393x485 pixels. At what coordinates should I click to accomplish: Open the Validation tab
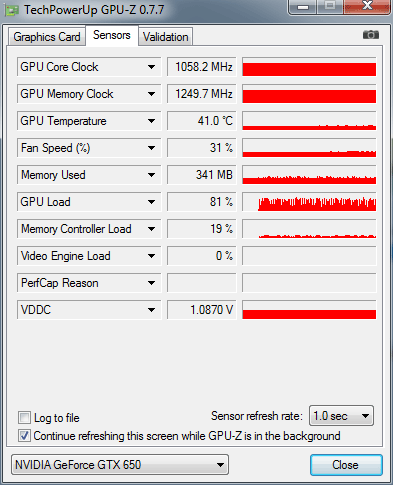(x=165, y=37)
